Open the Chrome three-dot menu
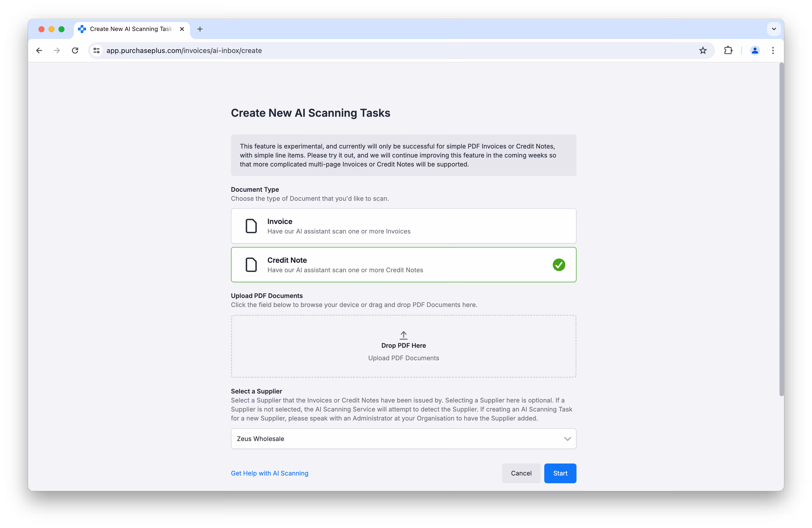Image resolution: width=812 pixels, height=528 pixels. pyautogui.click(x=773, y=50)
